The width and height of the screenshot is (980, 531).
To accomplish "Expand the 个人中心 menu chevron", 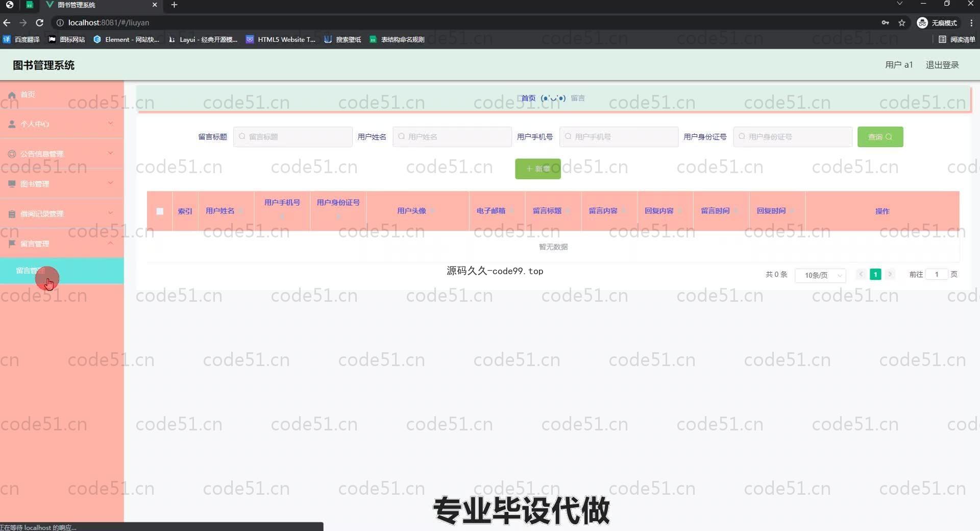I will 111,123.
